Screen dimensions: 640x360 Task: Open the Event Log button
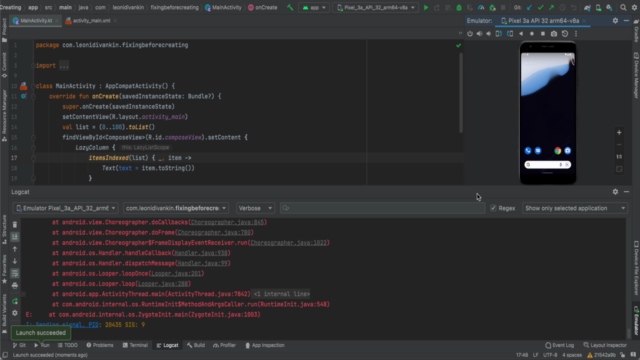[560, 345]
